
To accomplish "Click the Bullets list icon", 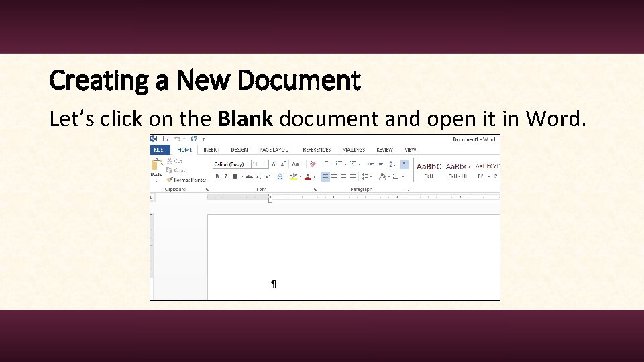I will pos(325,164).
